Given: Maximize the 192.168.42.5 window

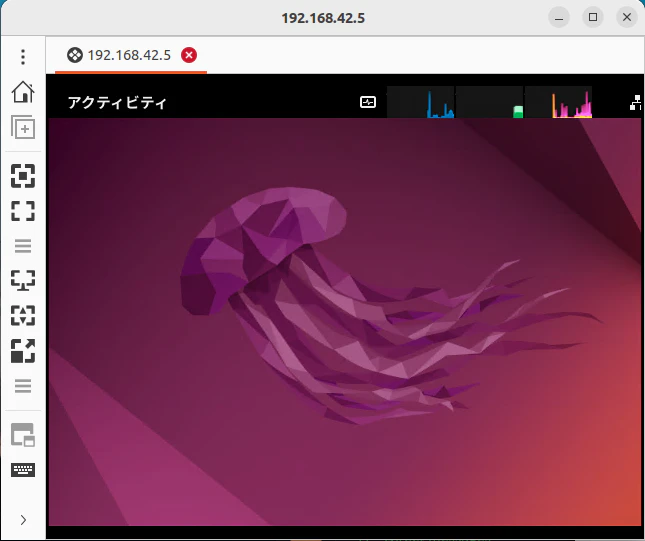Looking at the screenshot, I should coord(593,17).
